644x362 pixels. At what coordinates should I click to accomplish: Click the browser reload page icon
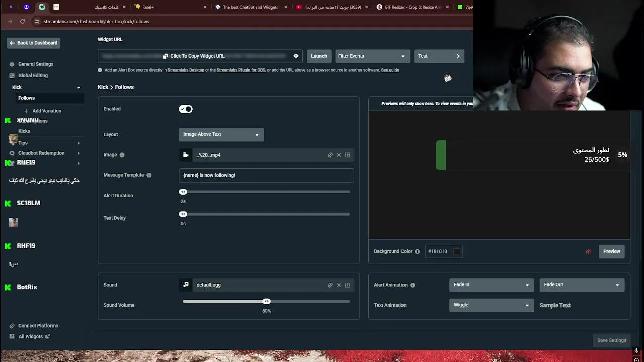(x=22, y=21)
